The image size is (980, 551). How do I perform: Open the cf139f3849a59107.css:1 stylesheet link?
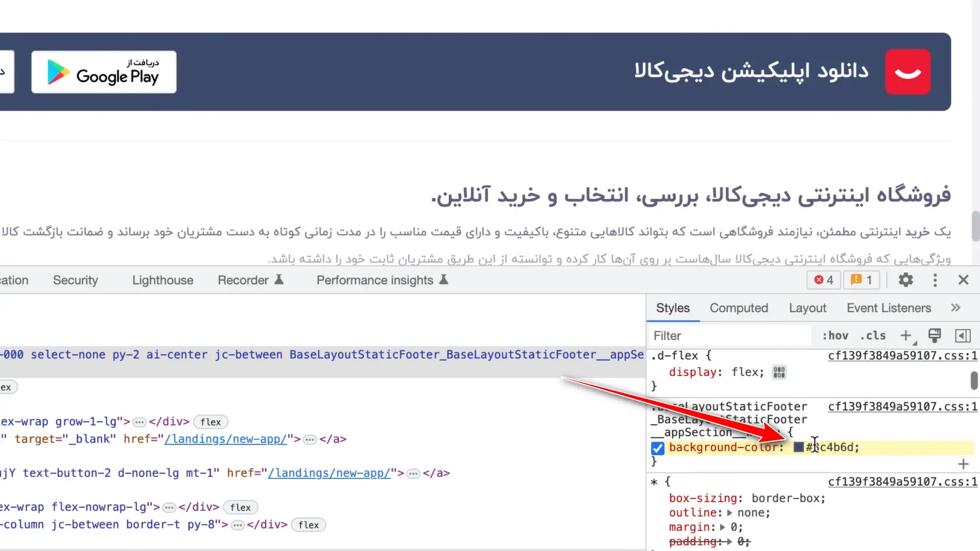[902, 355]
